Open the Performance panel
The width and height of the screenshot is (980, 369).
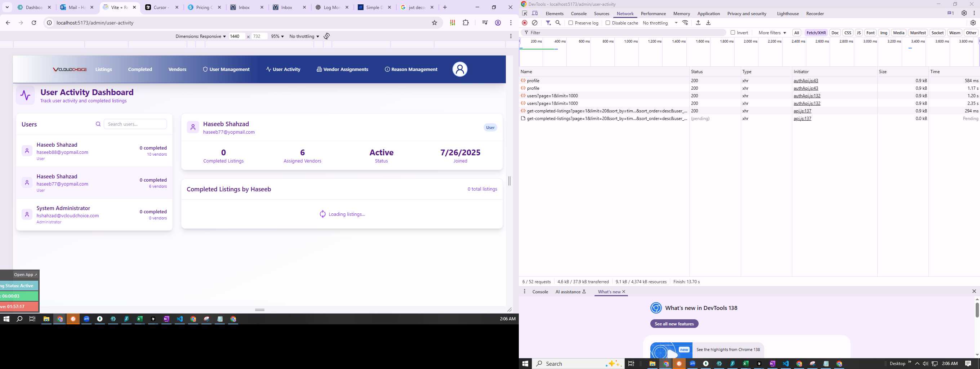coord(653,13)
